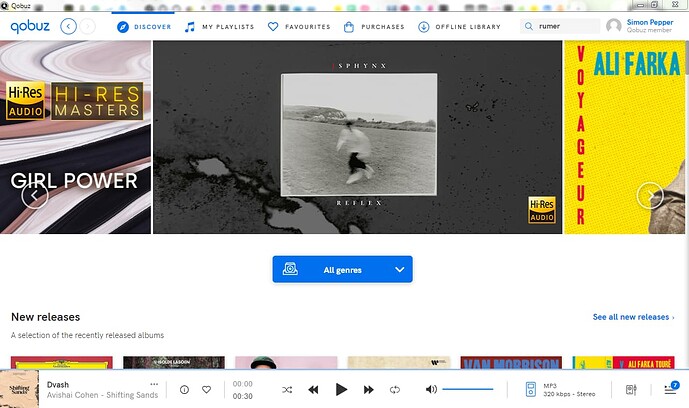Click the audio quality device icon
Image resolution: width=689 pixels, height=408 pixels.
pyautogui.click(x=531, y=389)
